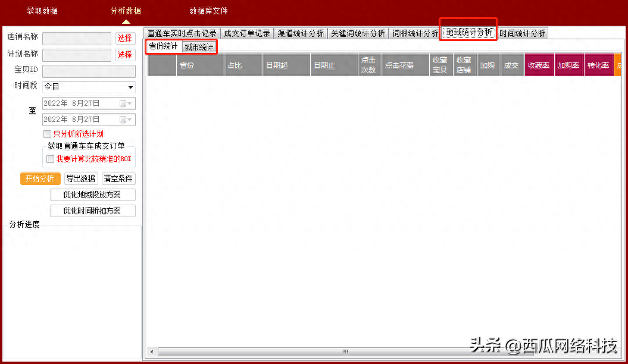Open the 时间统计分析 tab
This screenshot has width=628, height=364.
point(522,33)
